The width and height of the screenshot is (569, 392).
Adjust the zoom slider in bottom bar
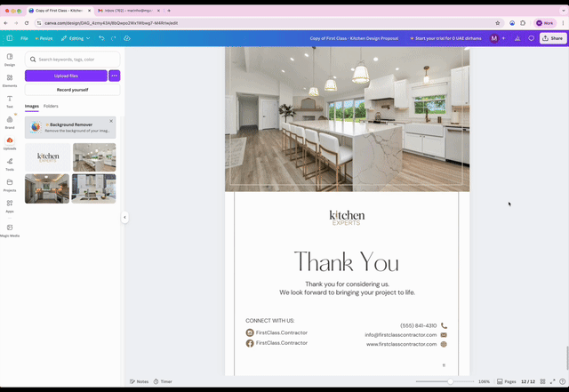pyautogui.click(x=450, y=381)
